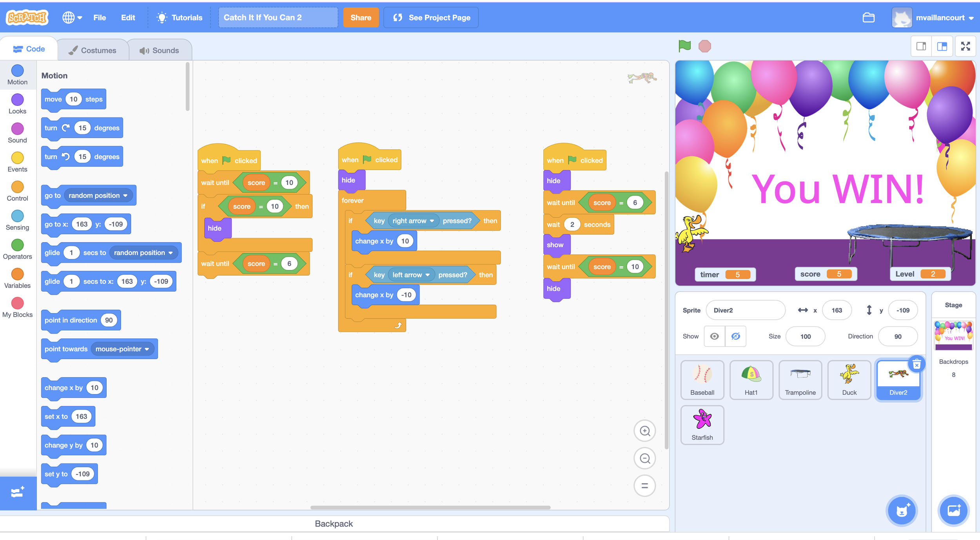
Task: Click the Add Extension button
Action: [18, 493]
